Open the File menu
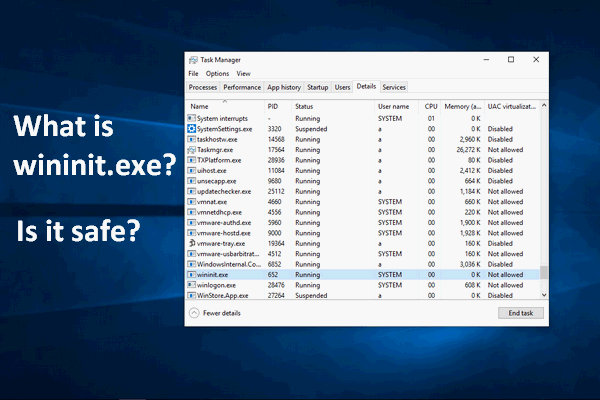 click(x=193, y=73)
